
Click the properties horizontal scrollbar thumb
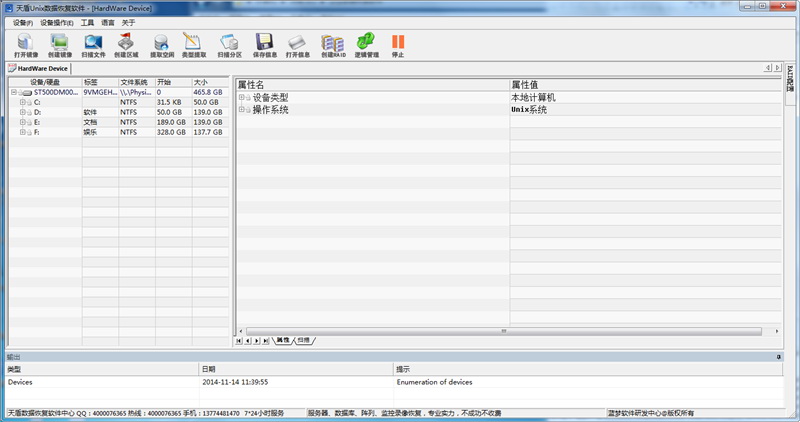[504, 331]
